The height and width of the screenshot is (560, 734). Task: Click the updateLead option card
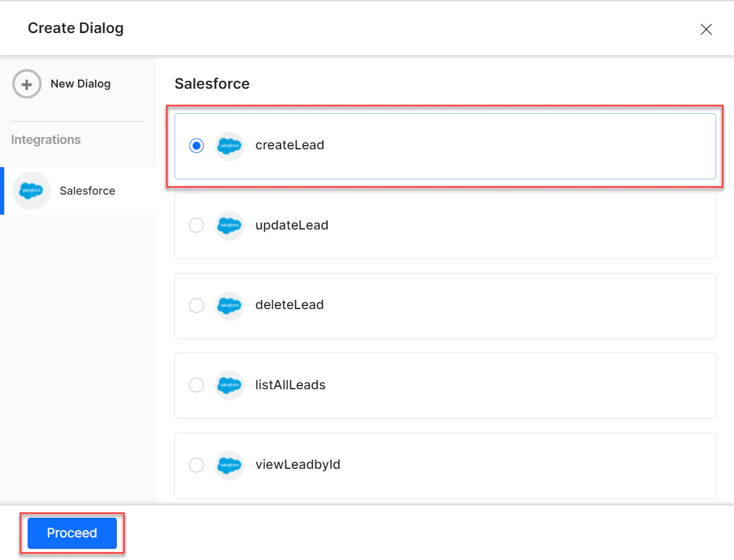click(445, 225)
